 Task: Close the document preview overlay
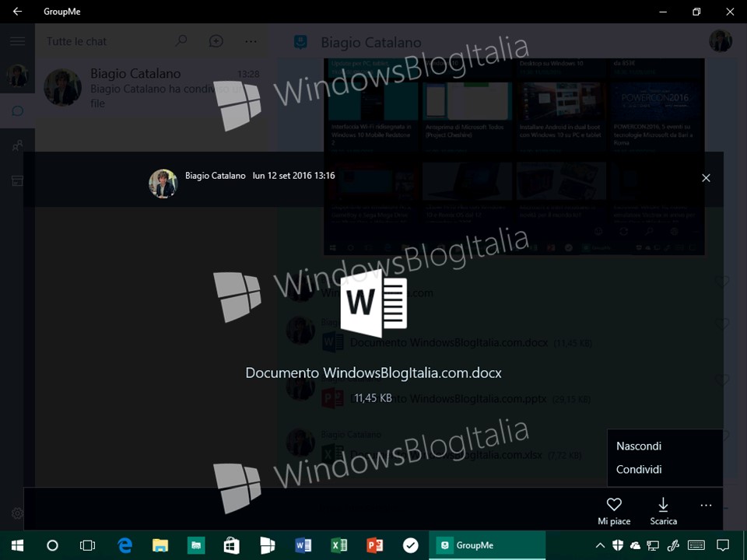coord(706,178)
